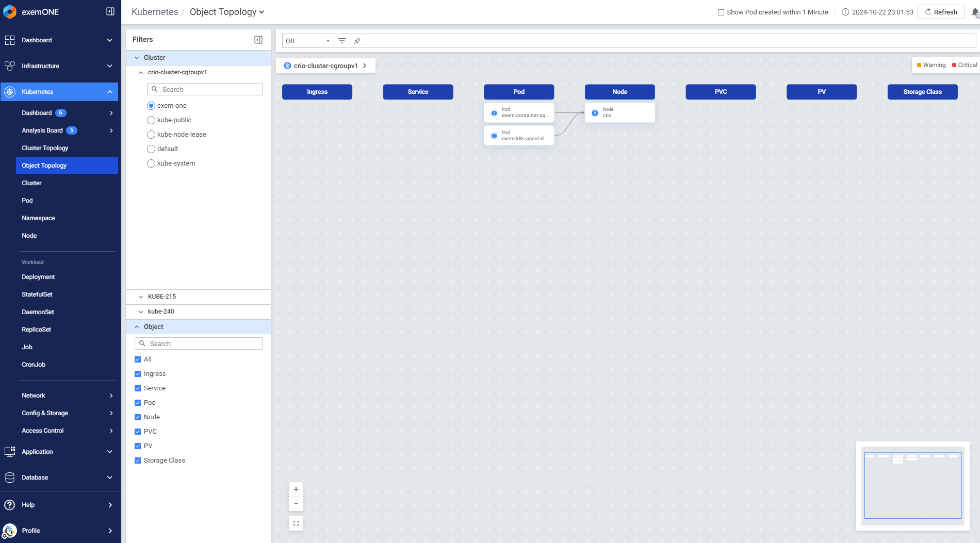Image resolution: width=980 pixels, height=543 pixels.
Task: Select the kube-system namespace radio button
Action: click(151, 163)
